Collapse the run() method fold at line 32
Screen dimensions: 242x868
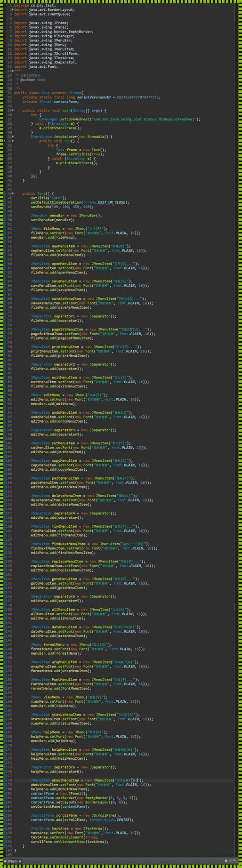[x=13, y=141]
